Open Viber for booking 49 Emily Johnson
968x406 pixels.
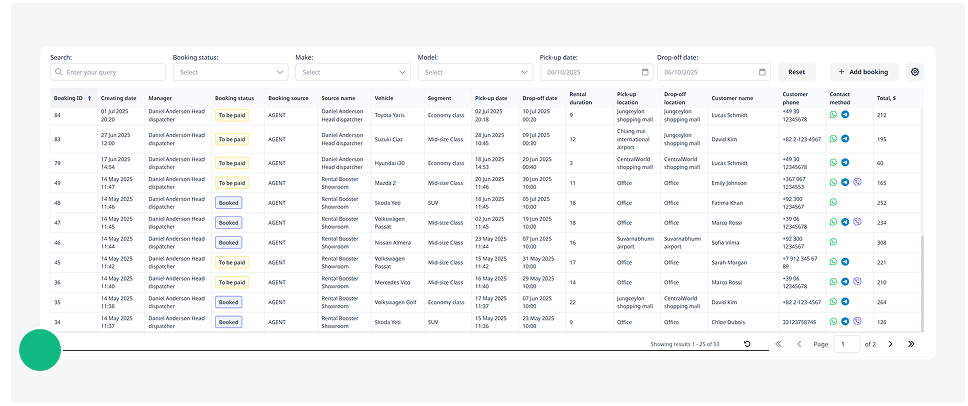pos(857,182)
